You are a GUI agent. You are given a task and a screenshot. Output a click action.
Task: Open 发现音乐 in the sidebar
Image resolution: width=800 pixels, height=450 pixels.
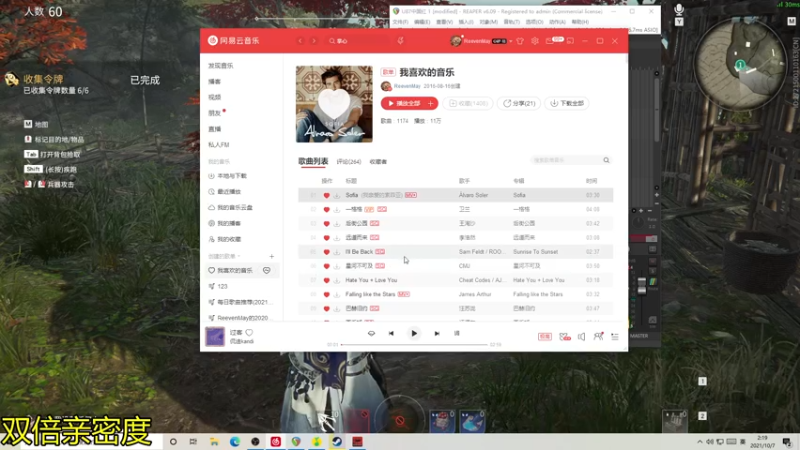pyautogui.click(x=220, y=66)
